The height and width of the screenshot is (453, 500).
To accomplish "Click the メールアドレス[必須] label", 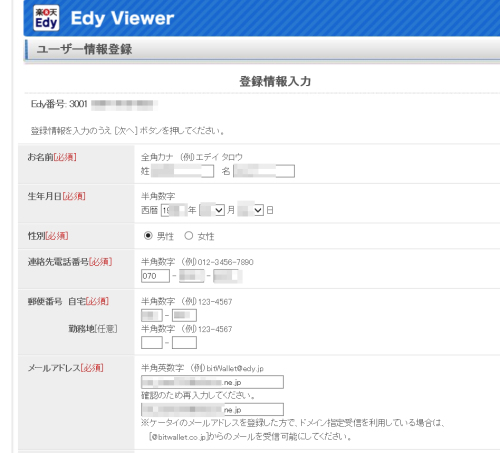I will [x=66, y=368].
